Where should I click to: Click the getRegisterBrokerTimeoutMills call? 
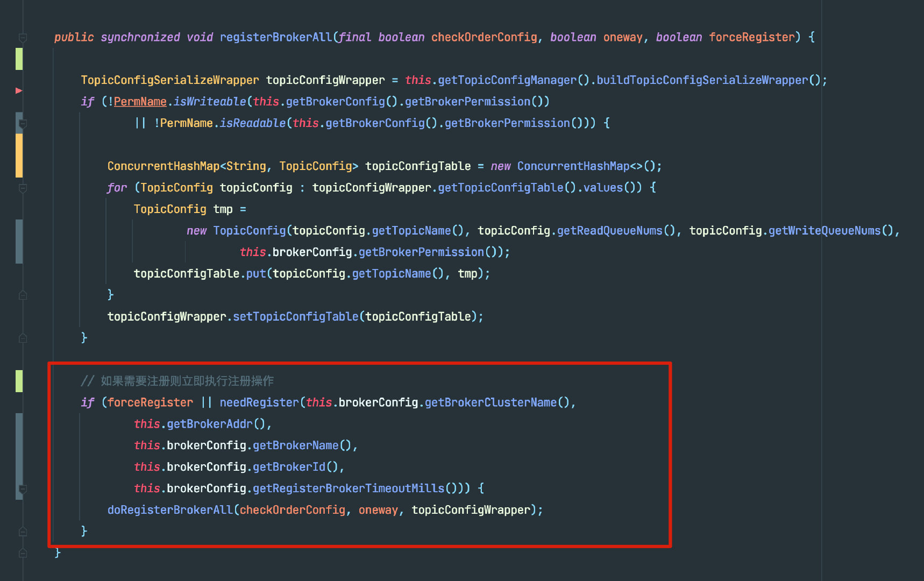(349, 489)
